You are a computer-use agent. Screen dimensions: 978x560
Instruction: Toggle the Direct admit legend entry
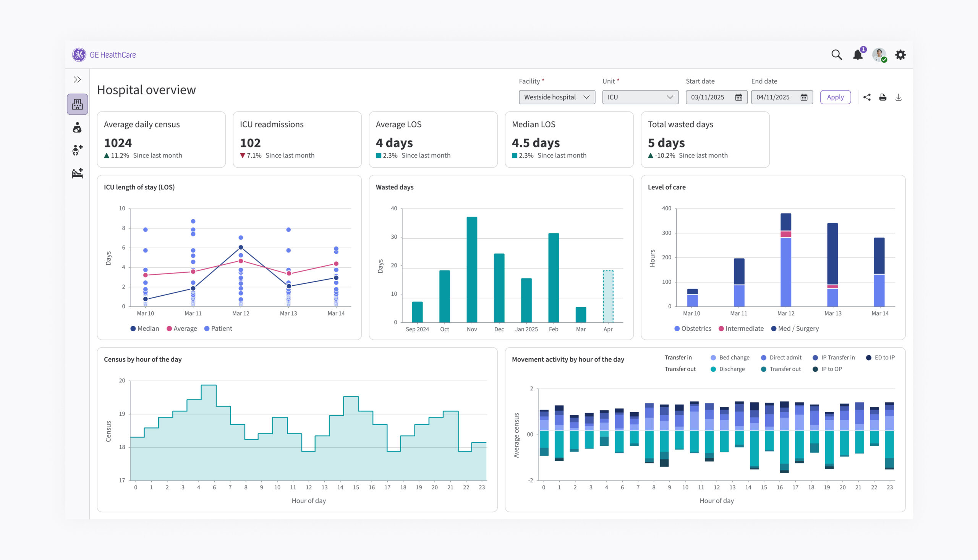781,358
